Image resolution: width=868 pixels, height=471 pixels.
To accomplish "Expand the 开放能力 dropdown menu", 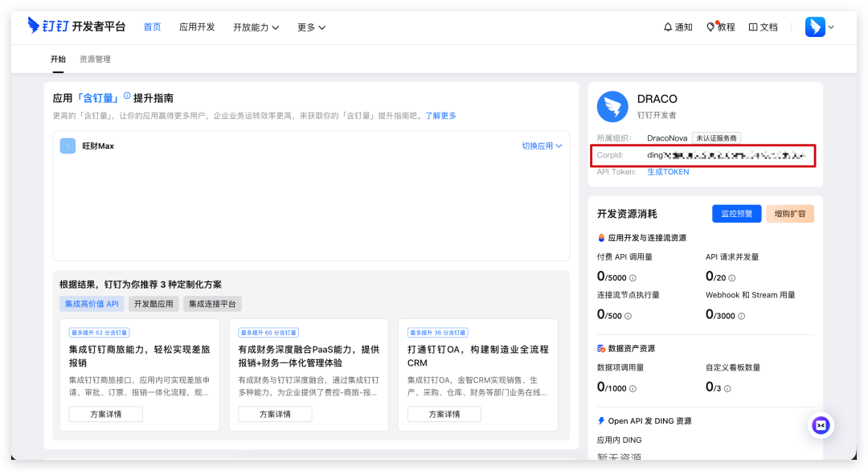I will click(x=256, y=27).
